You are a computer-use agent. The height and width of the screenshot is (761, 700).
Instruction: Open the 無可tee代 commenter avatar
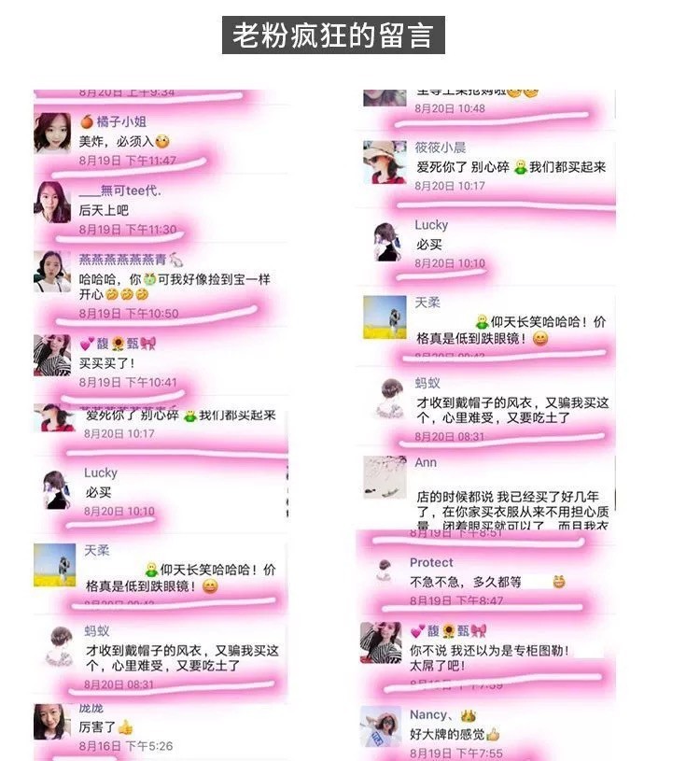click(x=52, y=202)
